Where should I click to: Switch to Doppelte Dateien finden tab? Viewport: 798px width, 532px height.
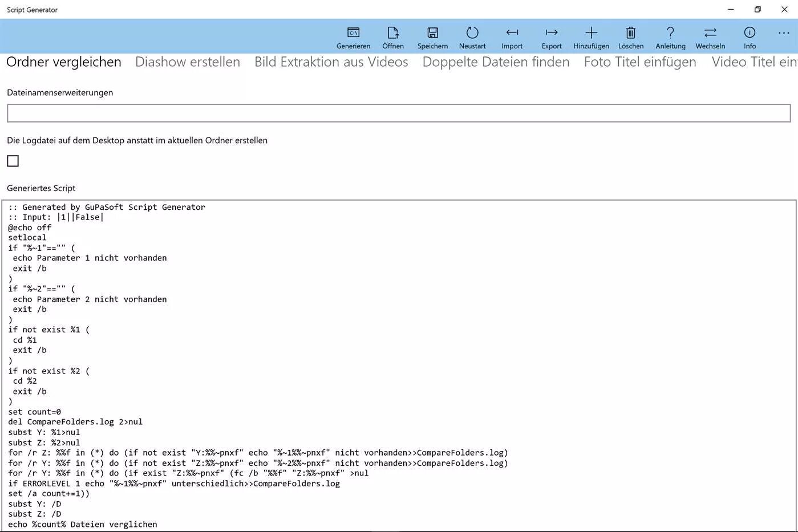(x=496, y=62)
